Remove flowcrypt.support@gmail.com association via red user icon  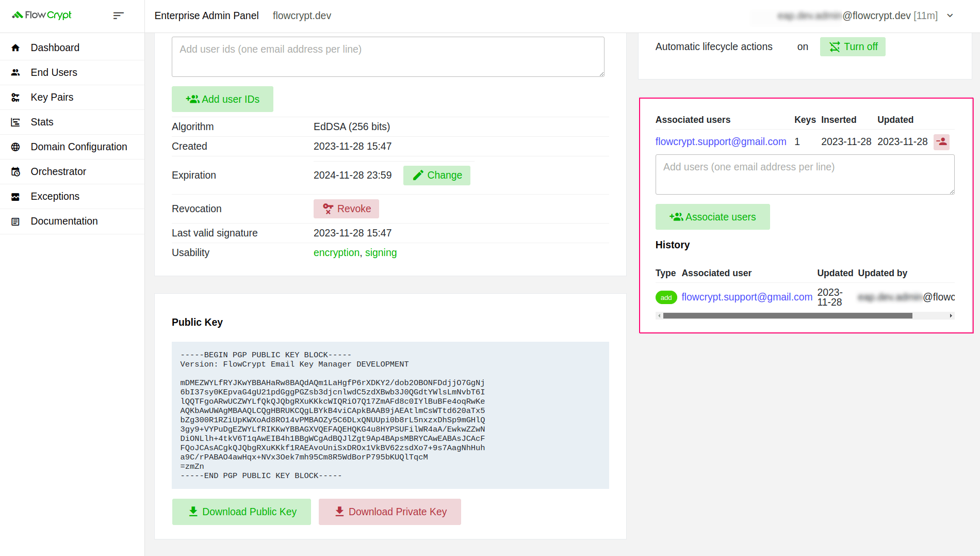[x=942, y=141]
